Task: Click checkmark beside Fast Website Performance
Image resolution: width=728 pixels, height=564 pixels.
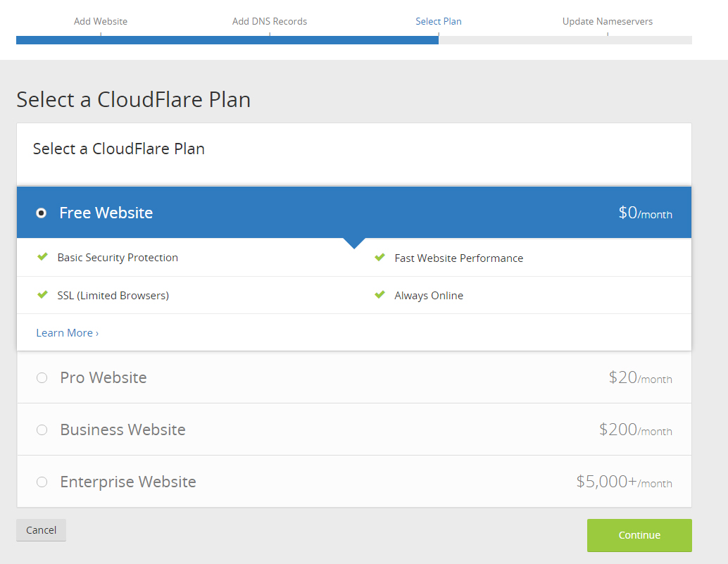Action: click(380, 258)
